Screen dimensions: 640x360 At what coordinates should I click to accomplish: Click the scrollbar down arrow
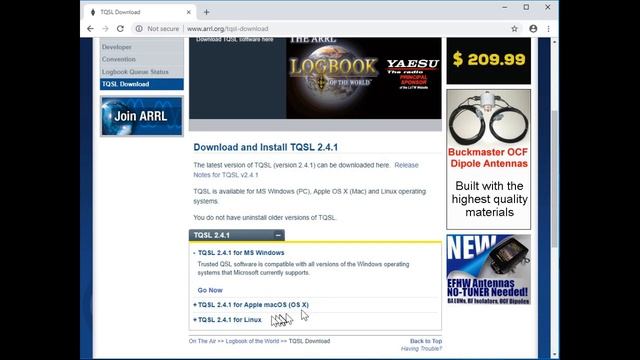pos(554,354)
